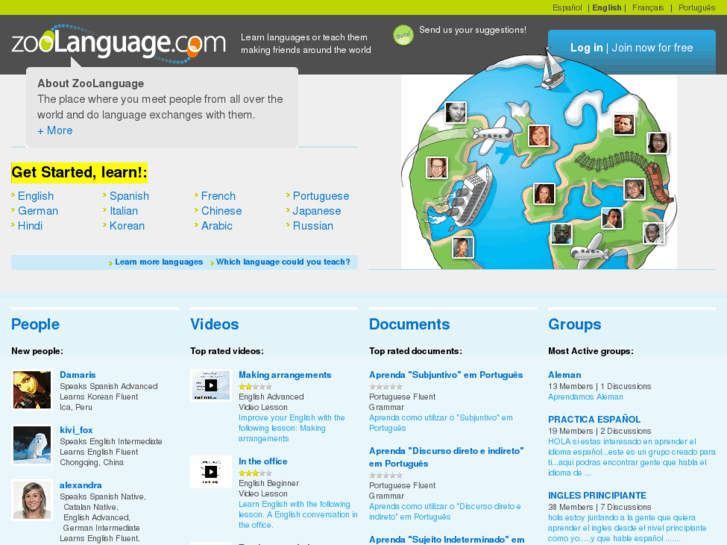
Task: Open INGLES PRINCIPIANTE group
Action: click(x=597, y=495)
